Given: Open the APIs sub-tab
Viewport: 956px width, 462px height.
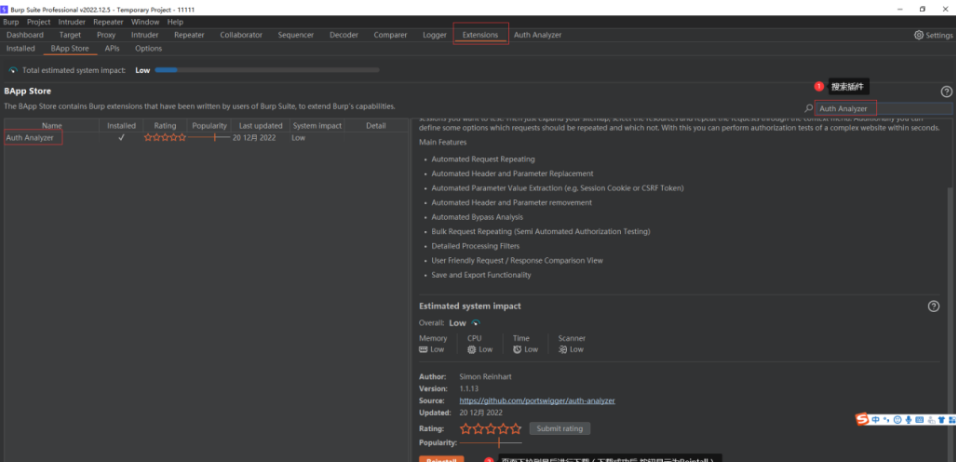Looking at the screenshot, I should pos(112,49).
